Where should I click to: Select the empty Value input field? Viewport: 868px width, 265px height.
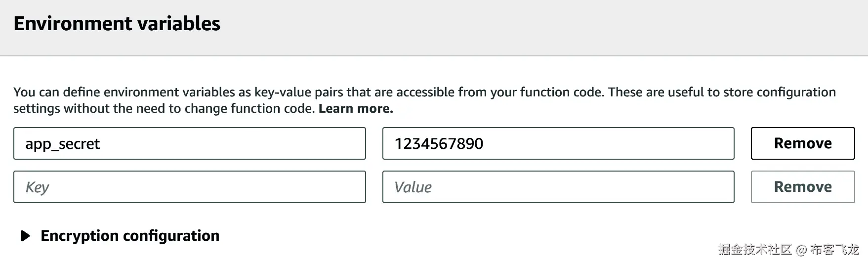point(558,187)
